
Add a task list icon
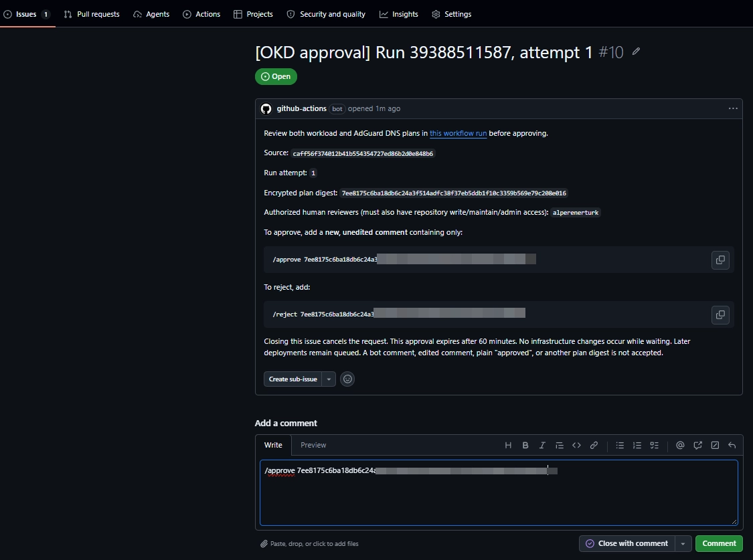coord(654,446)
